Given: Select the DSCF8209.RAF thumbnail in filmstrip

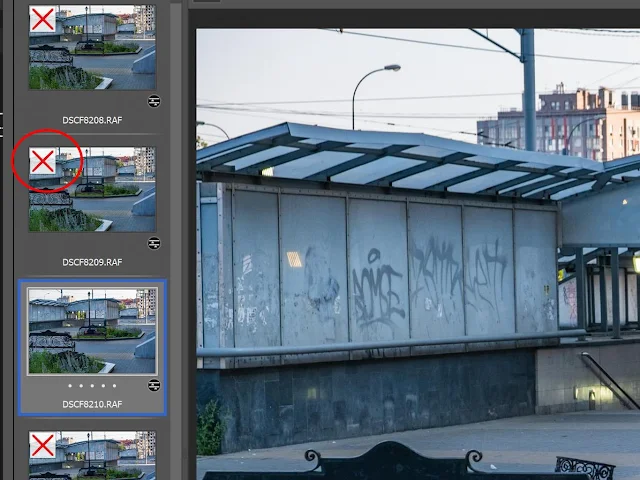Looking at the screenshot, I should [x=92, y=189].
